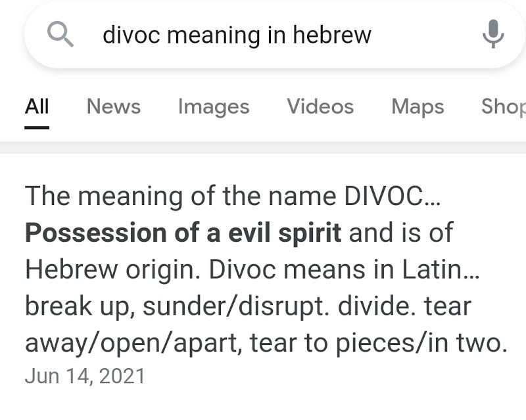Click the snippet line 'The meaning of the name DIVOC'

(x=233, y=197)
